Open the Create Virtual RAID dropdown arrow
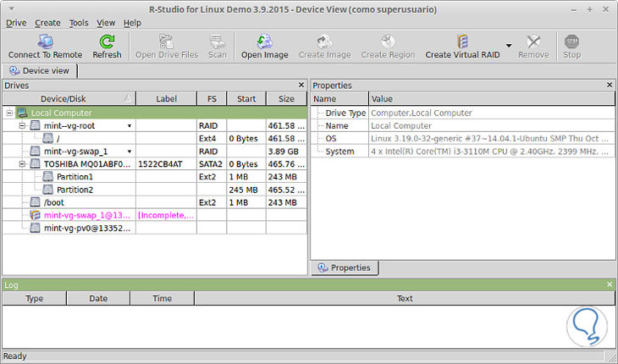 point(509,46)
